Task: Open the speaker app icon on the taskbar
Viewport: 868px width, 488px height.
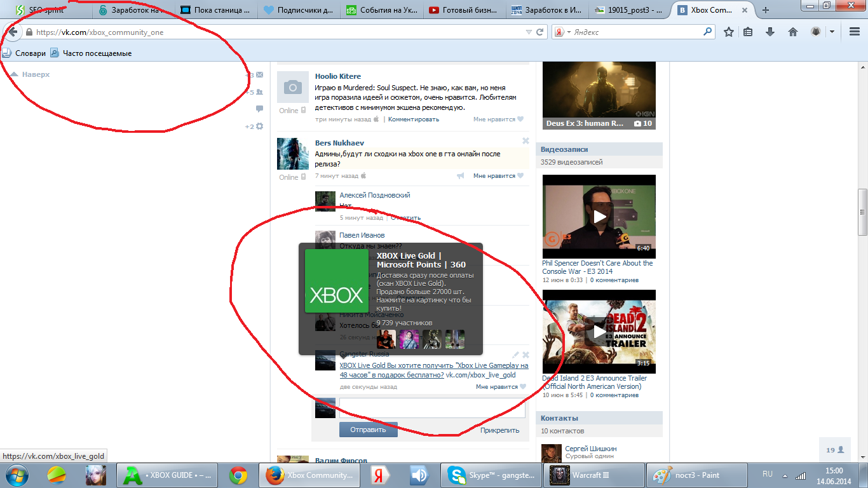Action: 419,475
